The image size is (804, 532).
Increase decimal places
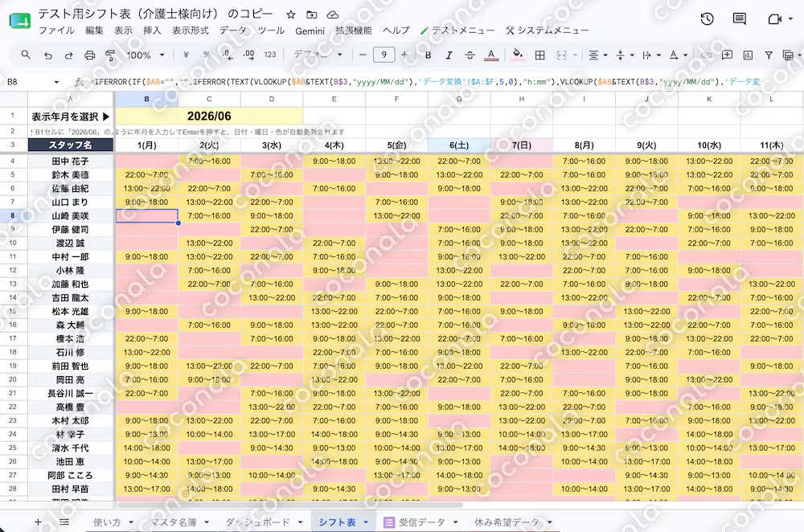[x=248, y=55]
